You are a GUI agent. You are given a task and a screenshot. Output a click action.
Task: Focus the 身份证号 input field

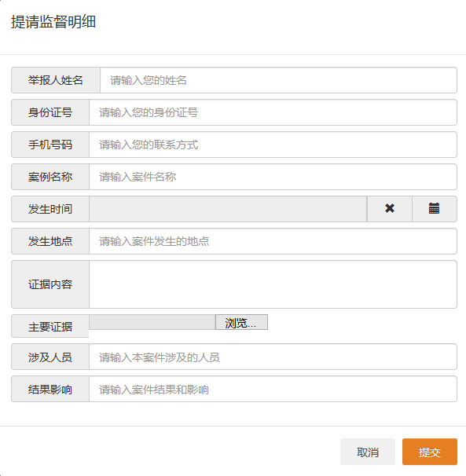[x=273, y=112]
